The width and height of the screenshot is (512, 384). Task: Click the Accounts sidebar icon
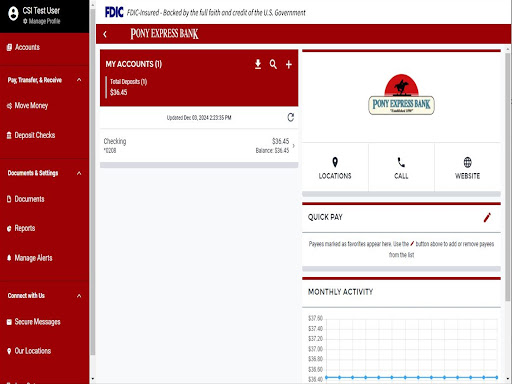10,47
